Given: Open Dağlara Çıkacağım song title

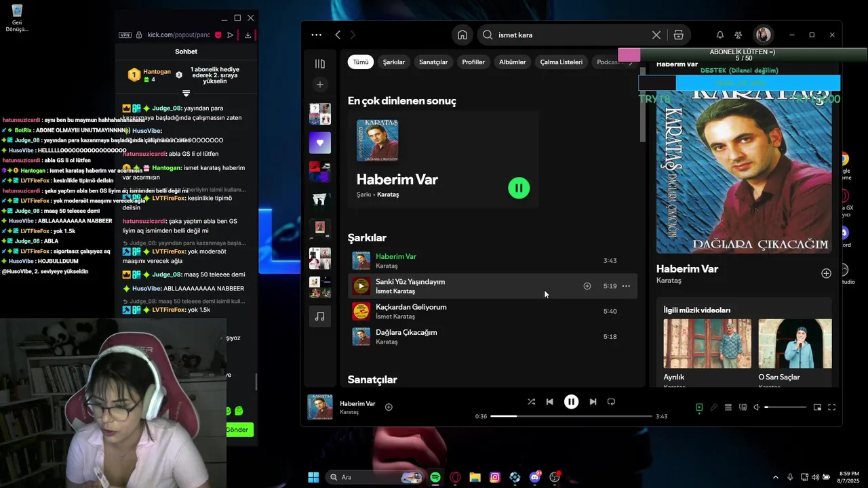Looking at the screenshot, I should (x=406, y=332).
